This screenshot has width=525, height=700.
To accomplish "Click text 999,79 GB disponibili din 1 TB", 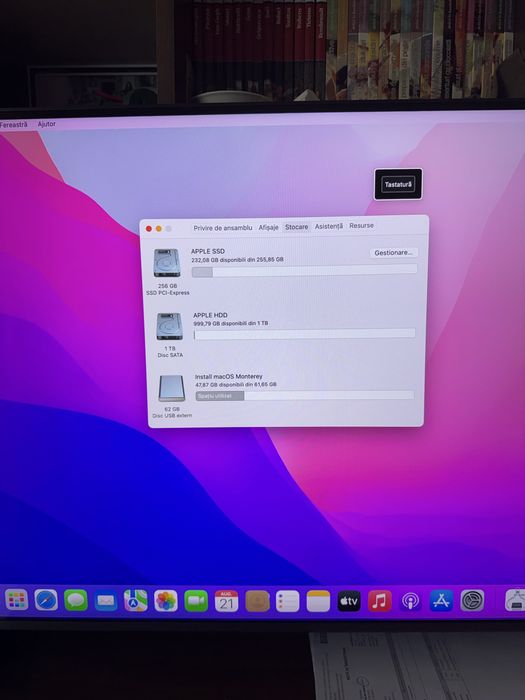I will click(x=231, y=323).
